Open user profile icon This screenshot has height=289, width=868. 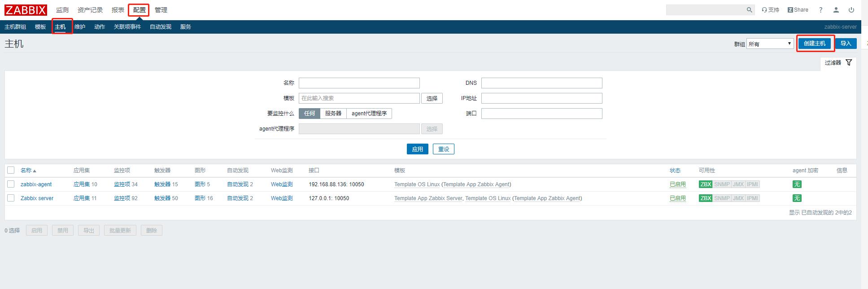click(x=836, y=10)
